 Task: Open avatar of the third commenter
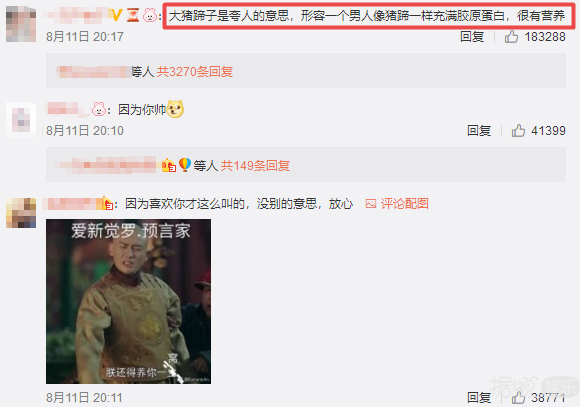tap(21, 213)
